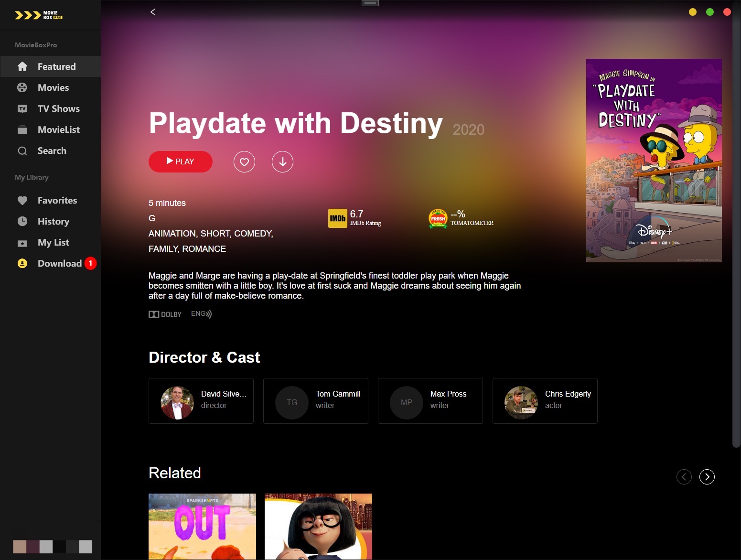The image size is (741, 560).
Task: Show previous related titles
Action: click(684, 477)
